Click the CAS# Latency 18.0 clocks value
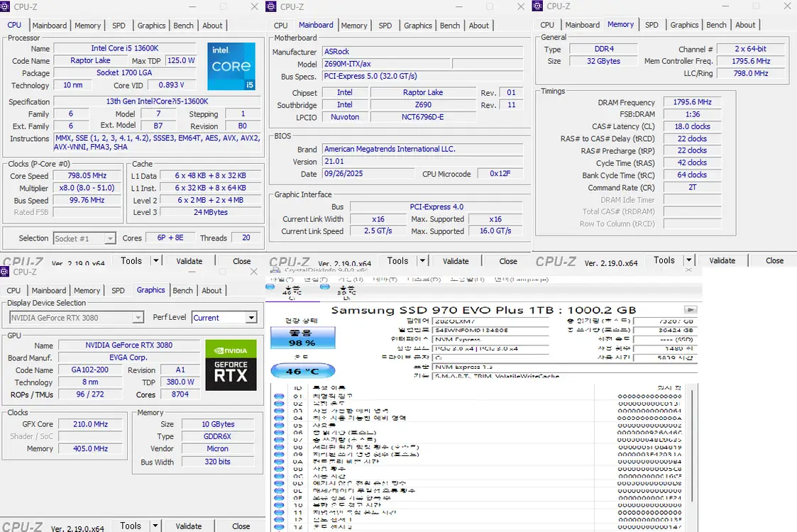Screen dimensions: 797x532 point(692,126)
